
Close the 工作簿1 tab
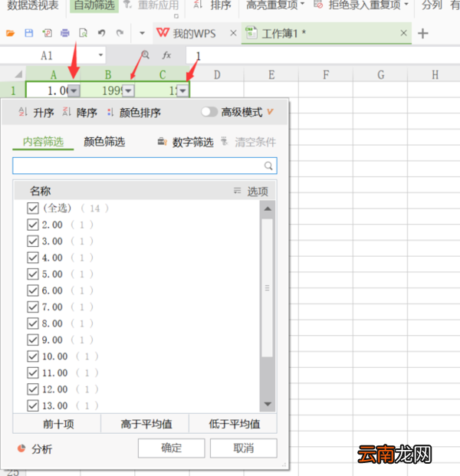click(x=403, y=33)
